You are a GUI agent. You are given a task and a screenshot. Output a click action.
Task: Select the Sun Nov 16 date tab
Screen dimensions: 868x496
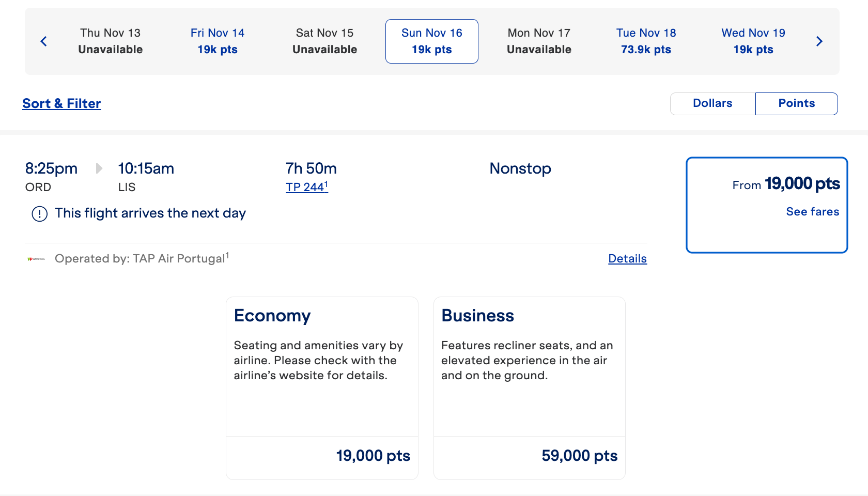432,41
